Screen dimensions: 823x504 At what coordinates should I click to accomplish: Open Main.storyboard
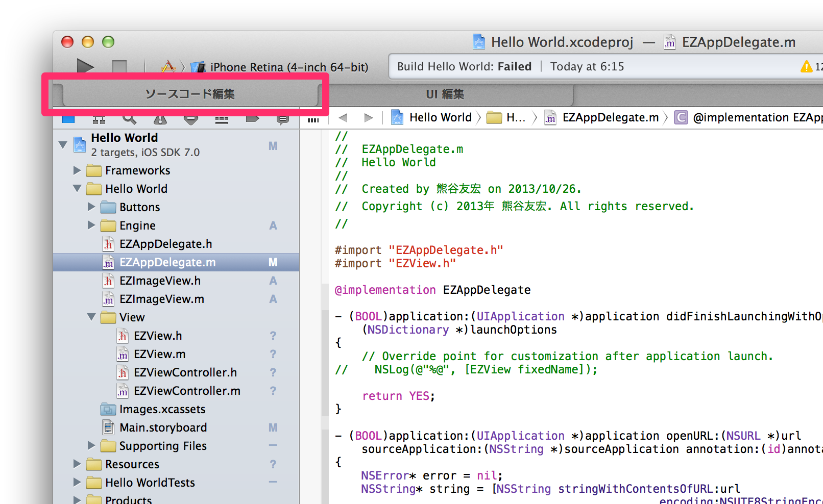[176, 427]
